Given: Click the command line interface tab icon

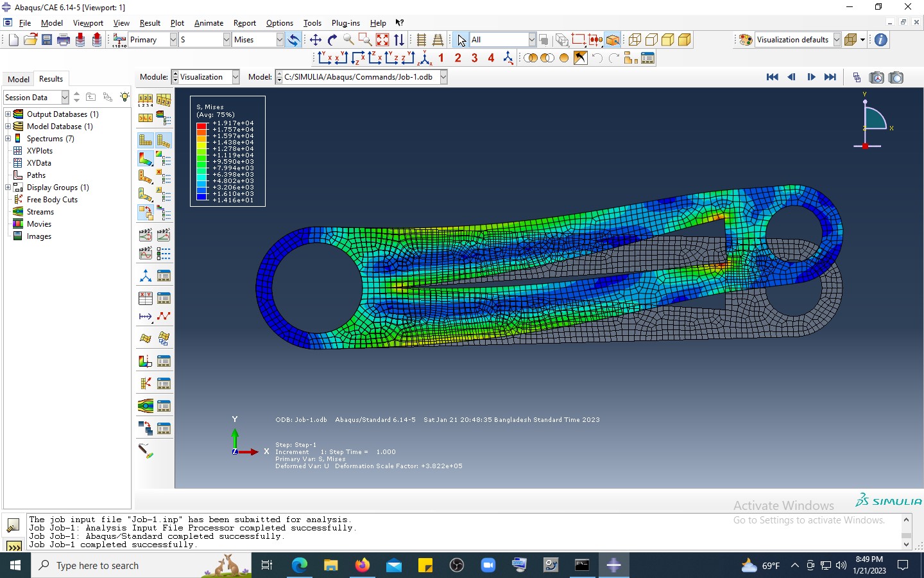Looking at the screenshot, I should [x=13, y=547].
